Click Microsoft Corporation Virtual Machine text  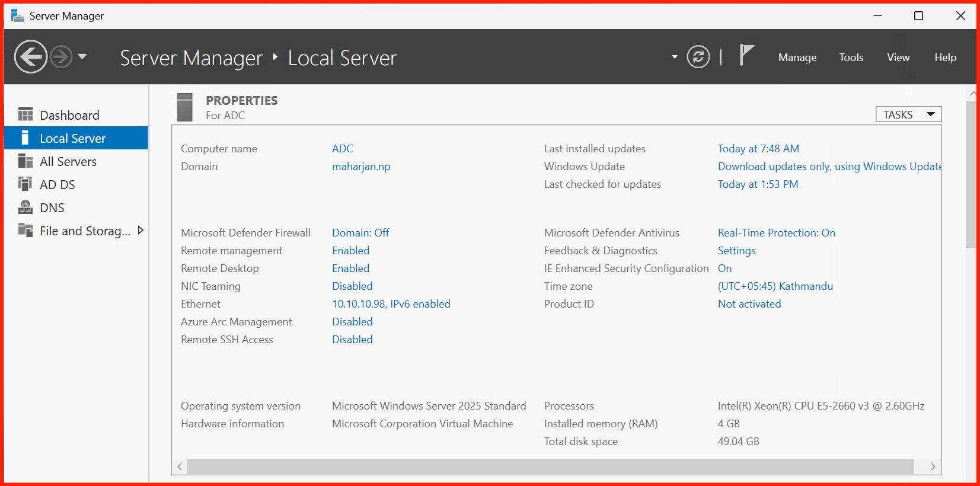pyautogui.click(x=423, y=424)
